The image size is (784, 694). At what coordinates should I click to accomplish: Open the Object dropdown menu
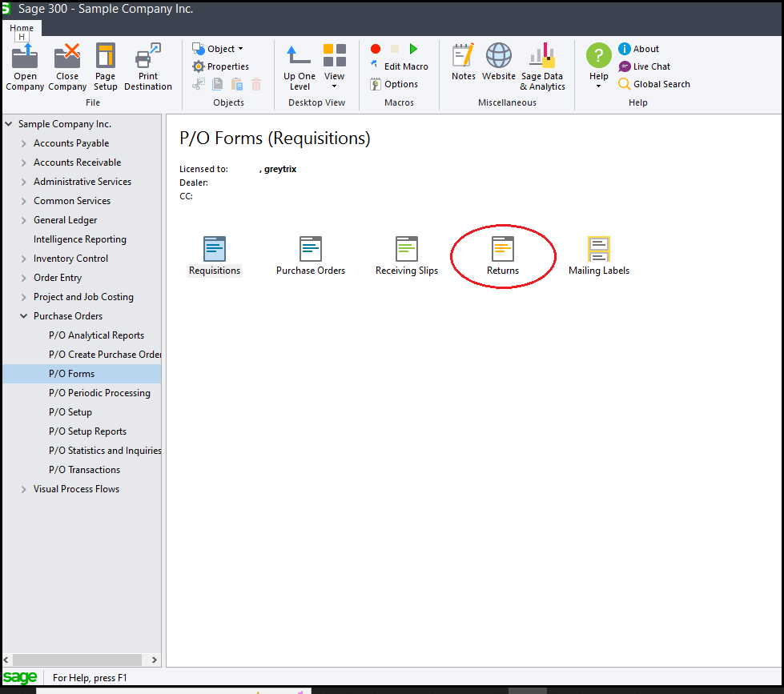pyautogui.click(x=218, y=49)
